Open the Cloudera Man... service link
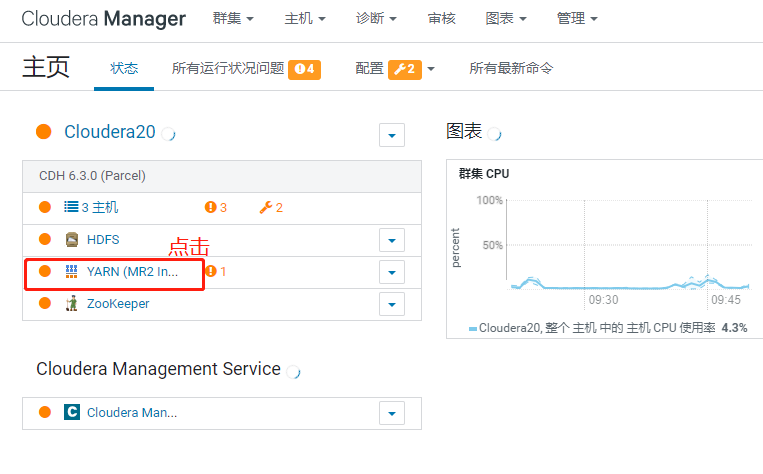Screen dimensions: 763x474 pyautogui.click(x=132, y=413)
